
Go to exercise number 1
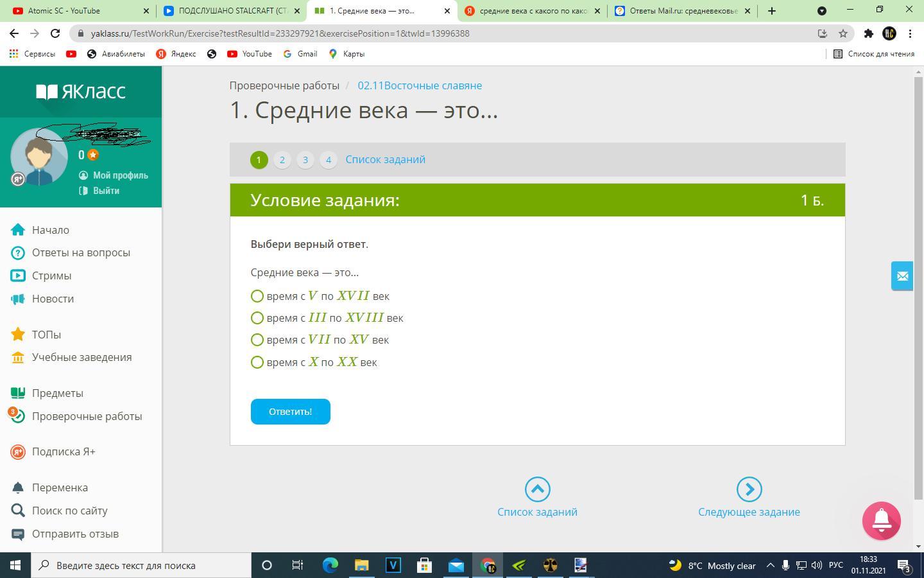[x=259, y=160]
